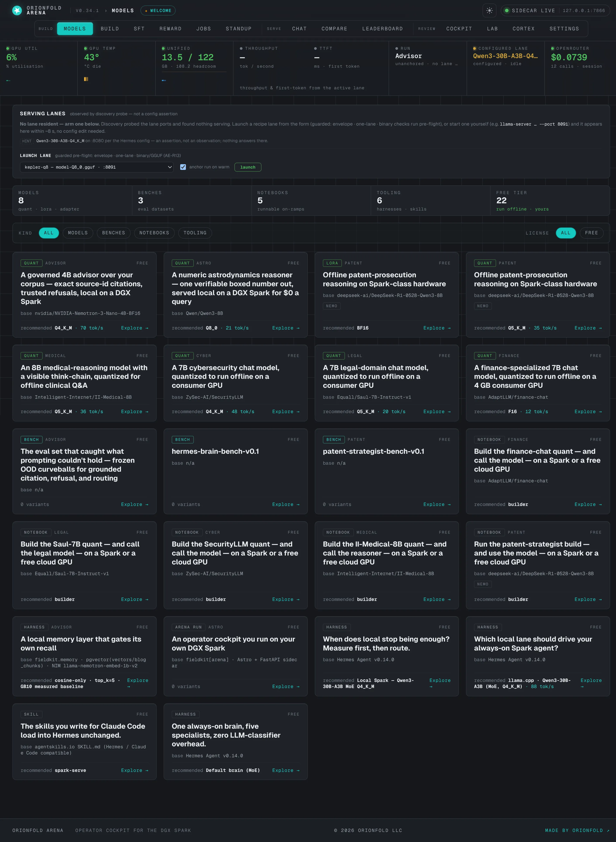Image resolution: width=616 pixels, height=842 pixels.
Task: Explore the operator cockpit arena run
Action: pyautogui.click(x=286, y=687)
